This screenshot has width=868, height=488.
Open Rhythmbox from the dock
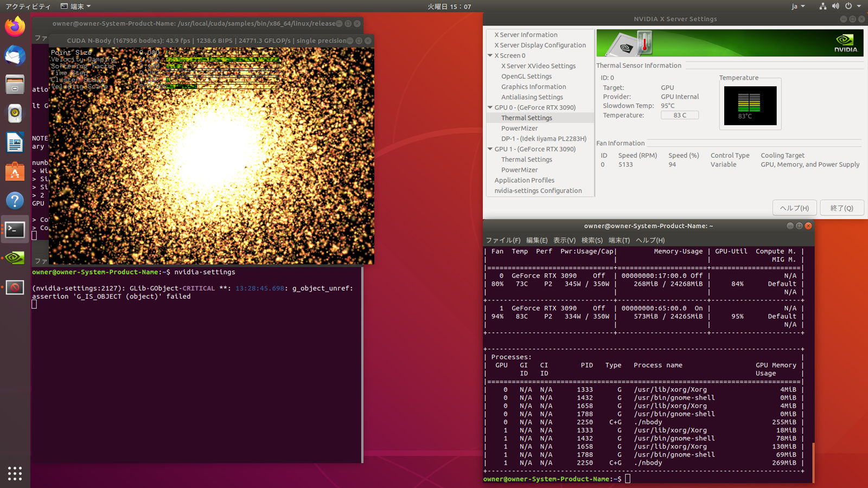click(x=15, y=114)
